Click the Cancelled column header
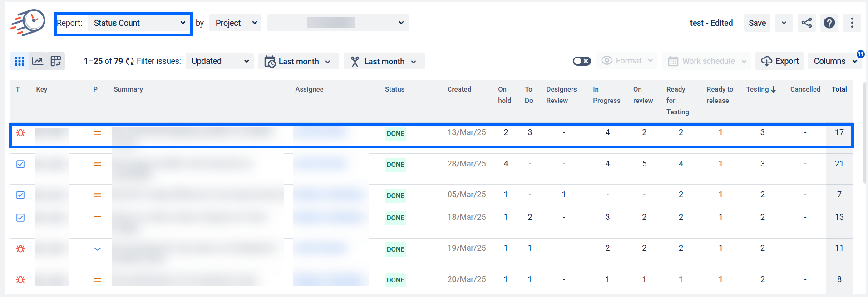 point(805,89)
